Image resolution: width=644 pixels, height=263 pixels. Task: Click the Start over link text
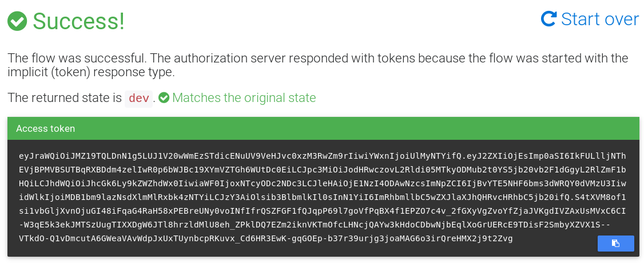(x=599, y=19)
